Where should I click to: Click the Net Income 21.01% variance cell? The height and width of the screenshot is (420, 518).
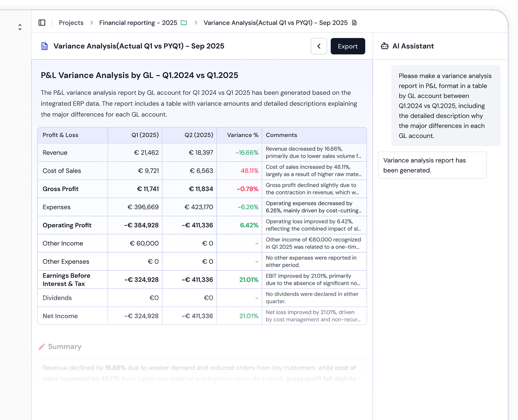[248, 316]
